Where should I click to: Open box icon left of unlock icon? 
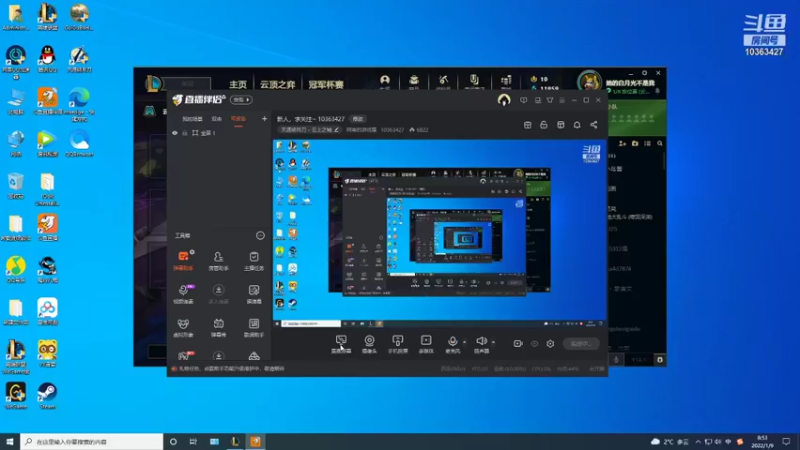coord(528,124)
